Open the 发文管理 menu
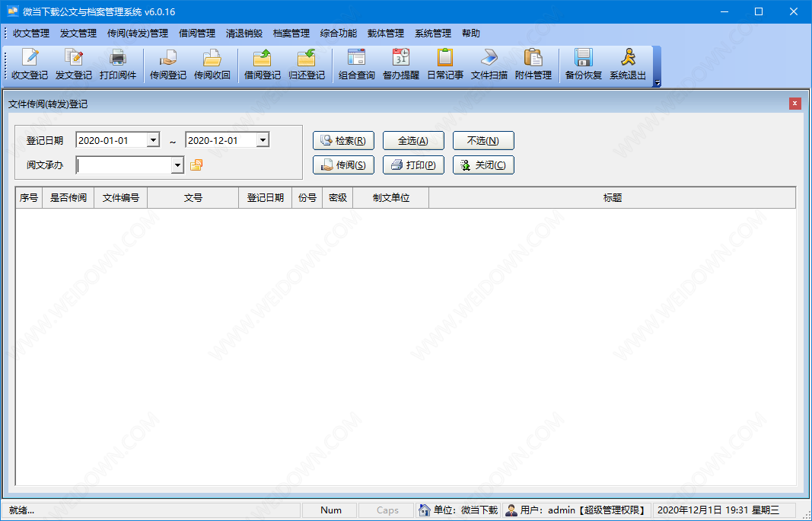The height and width of the screenshot is (521, 812). (78, 34)
